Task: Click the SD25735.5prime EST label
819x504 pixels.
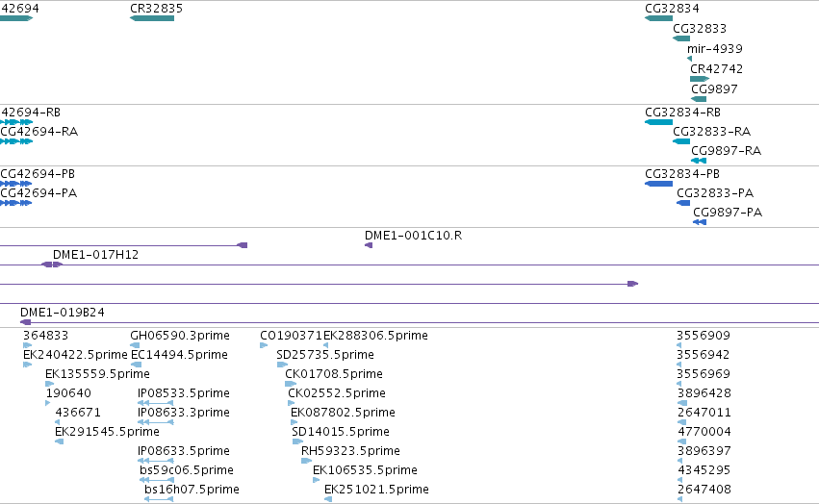Action: (x=325, y=355)
